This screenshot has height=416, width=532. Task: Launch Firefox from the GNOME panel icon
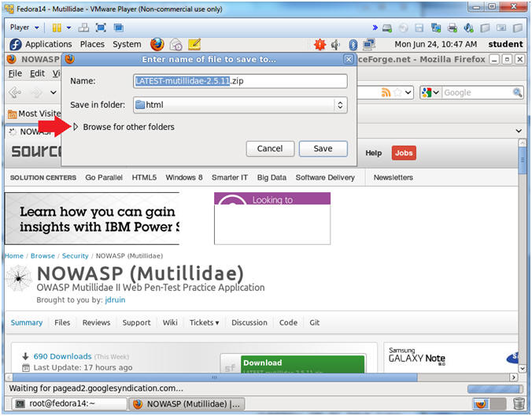pyautogui.click(x=157, y=44)
